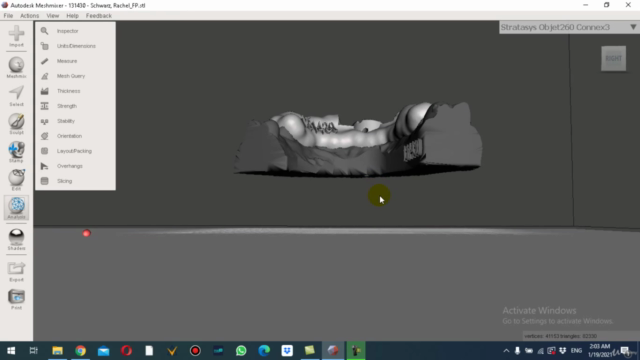
Task: Open WhatsApp from the taskbar
Action: coord(241,351)
